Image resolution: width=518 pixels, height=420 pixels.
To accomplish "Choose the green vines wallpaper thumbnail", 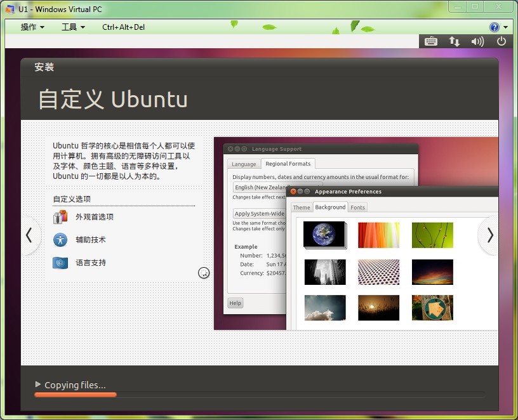I will (432, 235).
